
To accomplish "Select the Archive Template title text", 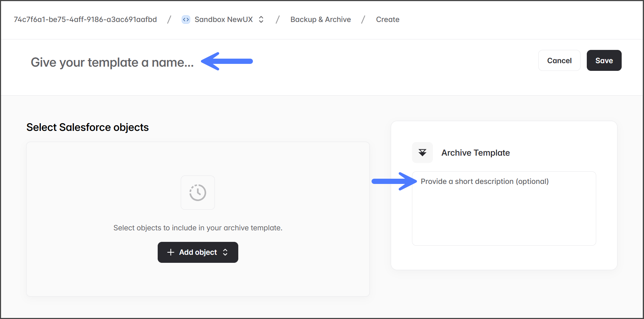I will (475, 153).
